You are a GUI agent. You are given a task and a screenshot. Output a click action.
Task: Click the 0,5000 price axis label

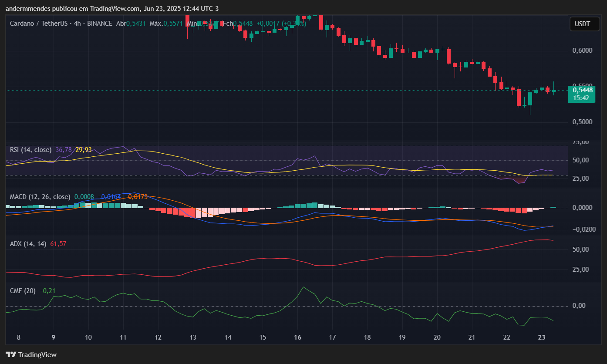pyautogui.click(x=582, y=122)
